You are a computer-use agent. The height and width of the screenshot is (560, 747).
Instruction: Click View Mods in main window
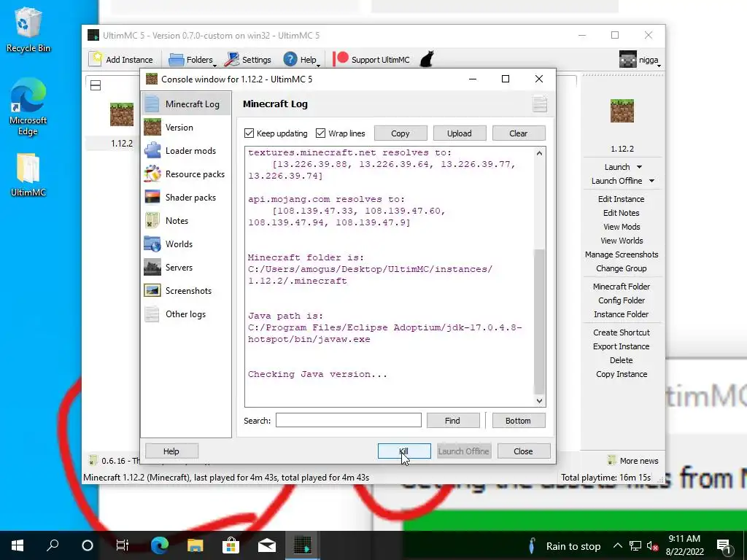pyautogui.click(x=622, y=227)
